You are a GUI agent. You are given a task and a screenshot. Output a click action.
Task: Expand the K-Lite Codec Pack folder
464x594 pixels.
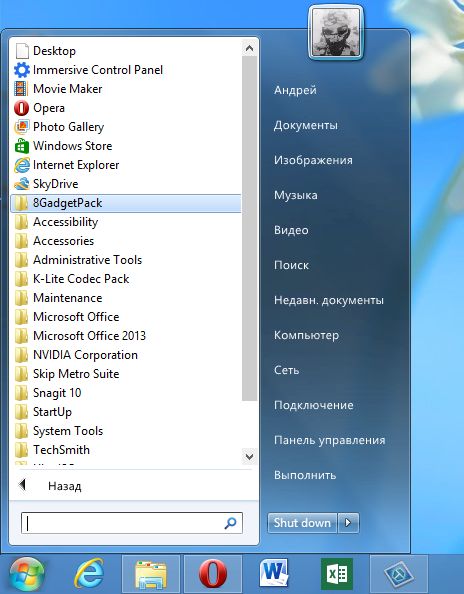coord(126,279)
